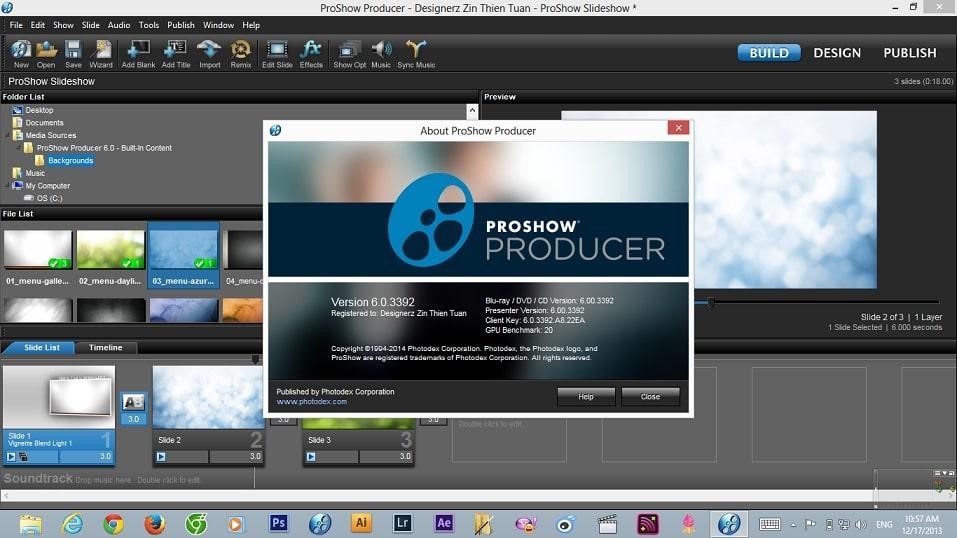Insert a title slide with Add Title
Screen dimensions: 957x538
click(176, 54)
